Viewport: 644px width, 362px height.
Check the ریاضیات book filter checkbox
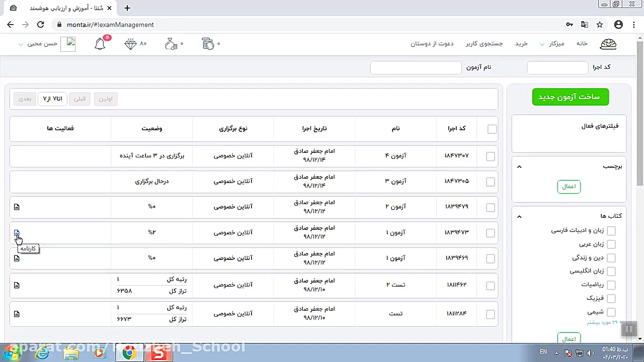[611, 285]
